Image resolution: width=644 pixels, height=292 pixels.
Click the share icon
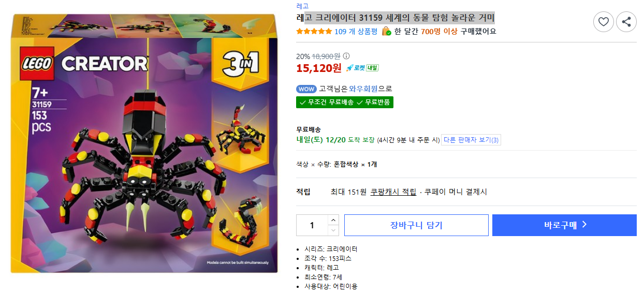[x=626, y=22]
